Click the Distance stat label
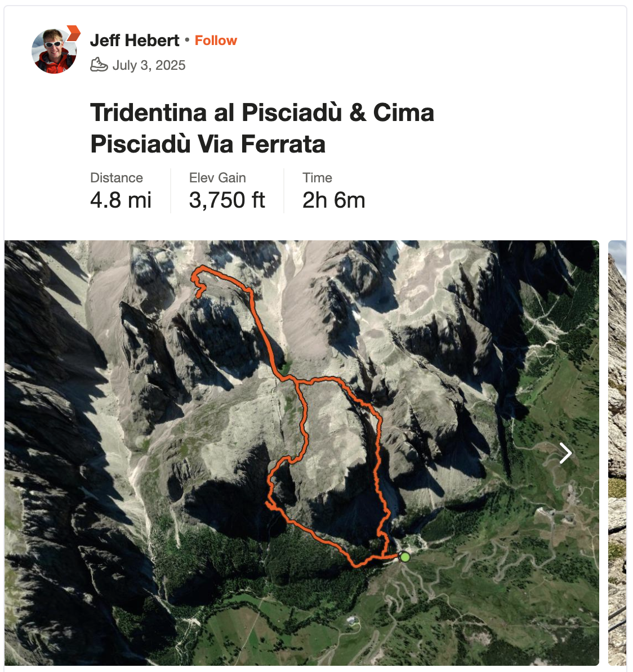This screenshot has width=633, height=672. click(x=117, y=178)
